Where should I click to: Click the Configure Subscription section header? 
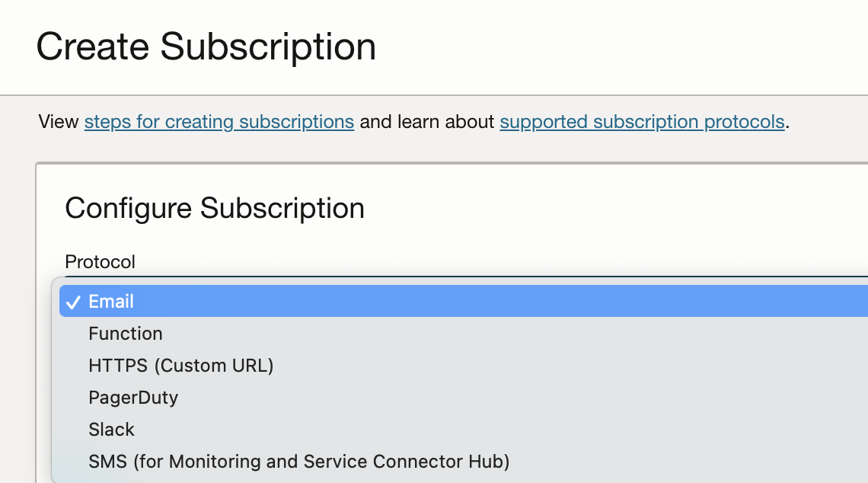pyautogui.click(x=215, y=208)
